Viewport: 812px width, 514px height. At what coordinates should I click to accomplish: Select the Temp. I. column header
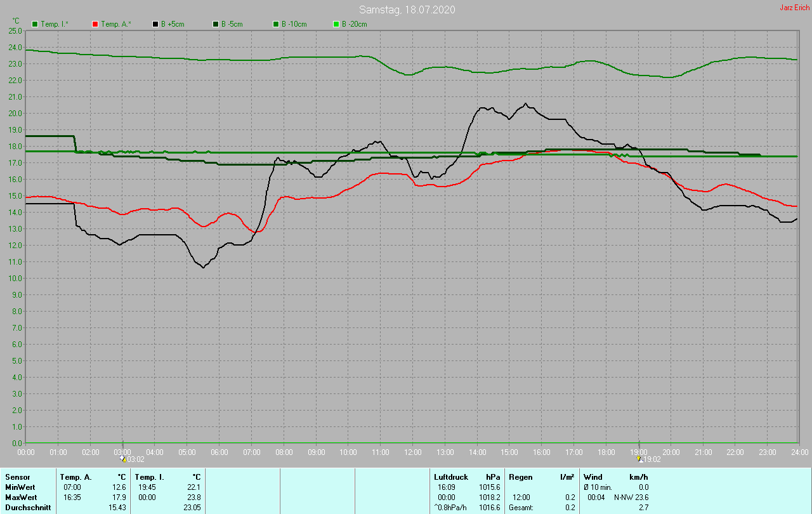point(150,477)
